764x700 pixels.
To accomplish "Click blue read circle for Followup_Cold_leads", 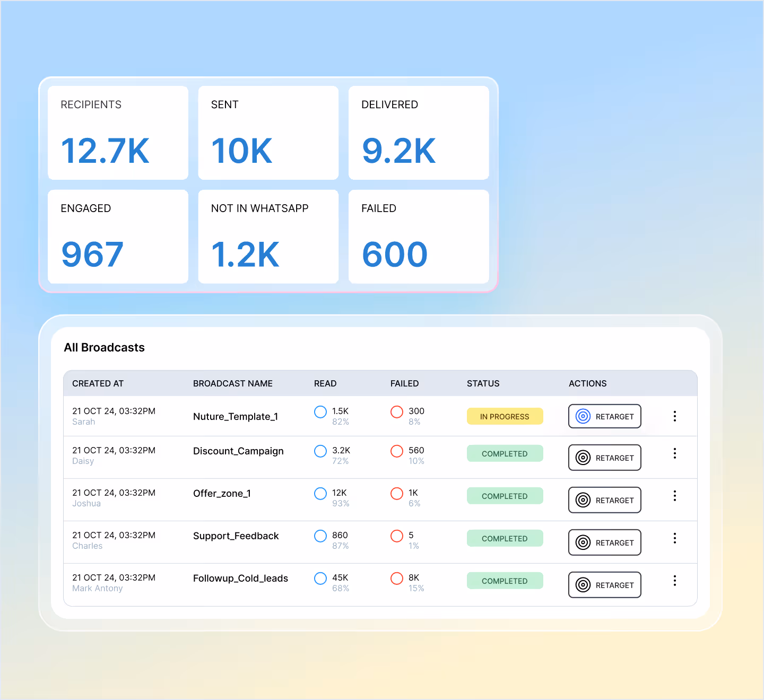I will (x=320, y=579).
